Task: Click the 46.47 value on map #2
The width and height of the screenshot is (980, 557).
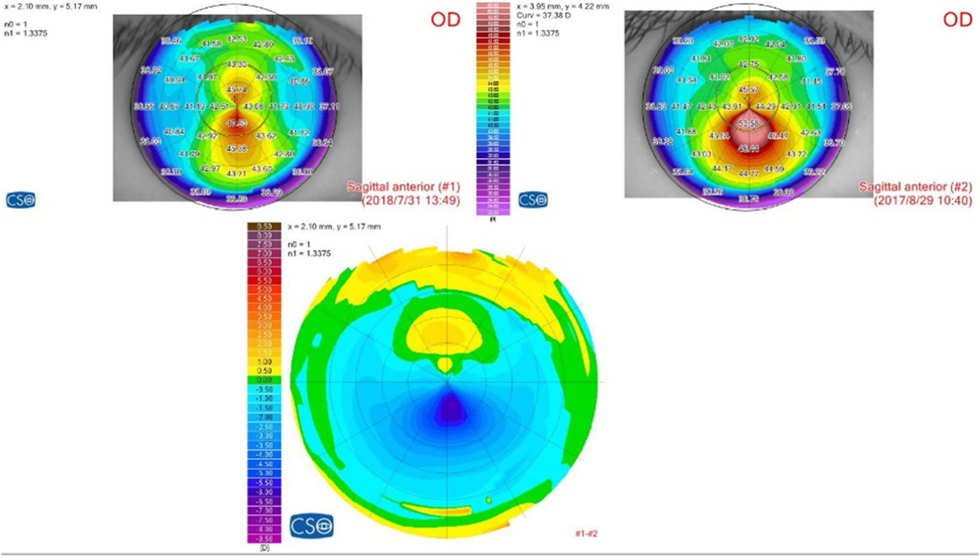Action: pyautogui.click(x=778, y=136)
